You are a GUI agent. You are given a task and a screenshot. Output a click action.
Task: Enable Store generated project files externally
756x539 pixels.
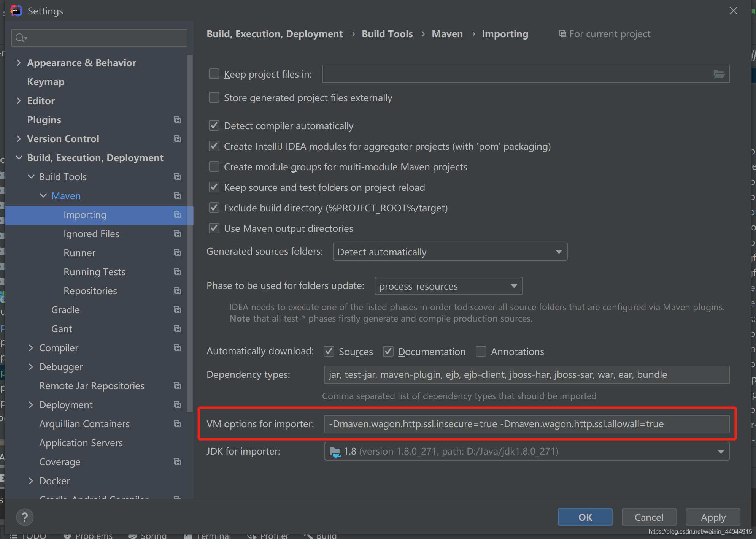tap(214, 98)
